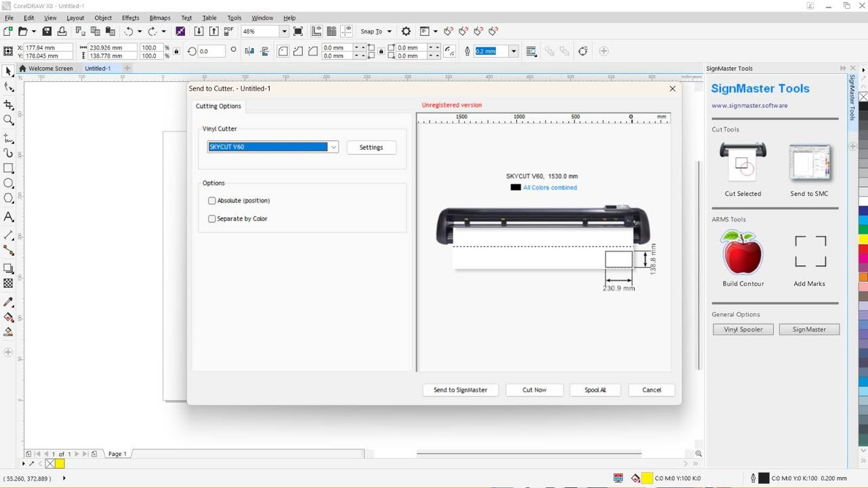Click the yellow color swatch in document palette
Image resolution: width=868 pixels, height=488 pixels.
(x=60, y=464)
